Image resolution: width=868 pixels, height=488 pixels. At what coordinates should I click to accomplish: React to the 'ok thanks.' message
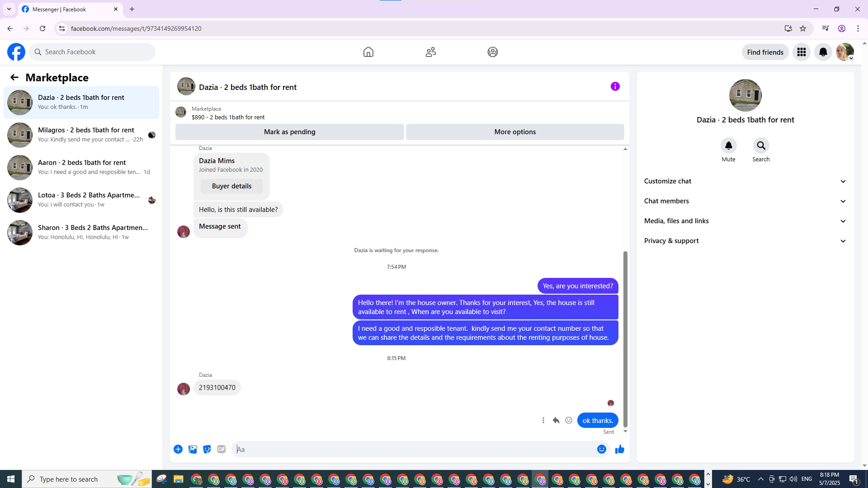tap(569, 420)
